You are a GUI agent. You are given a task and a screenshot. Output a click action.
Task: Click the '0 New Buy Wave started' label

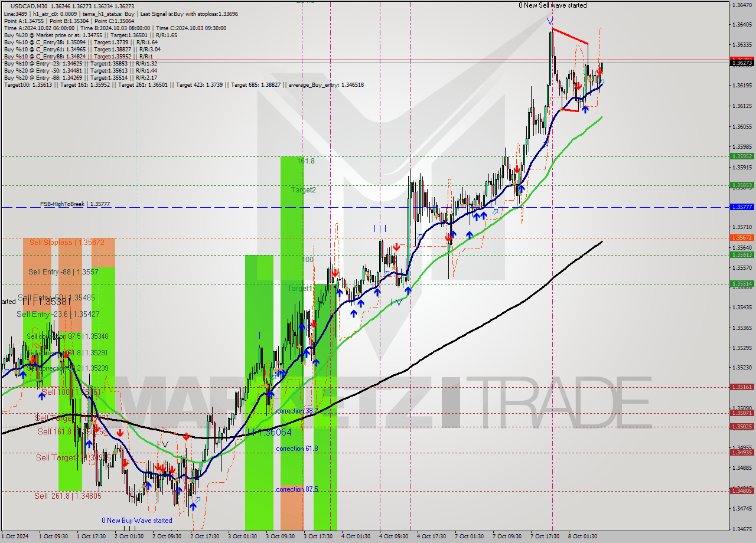pyautogui.click(x=137, y=521)
